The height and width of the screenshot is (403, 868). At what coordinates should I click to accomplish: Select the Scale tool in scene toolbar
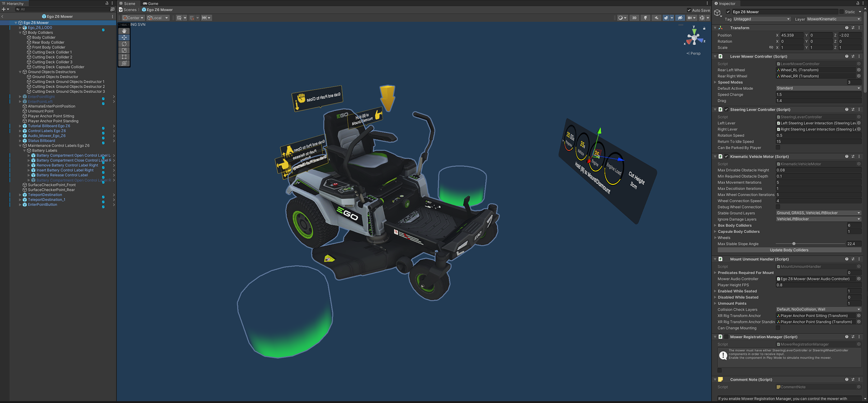124,51
